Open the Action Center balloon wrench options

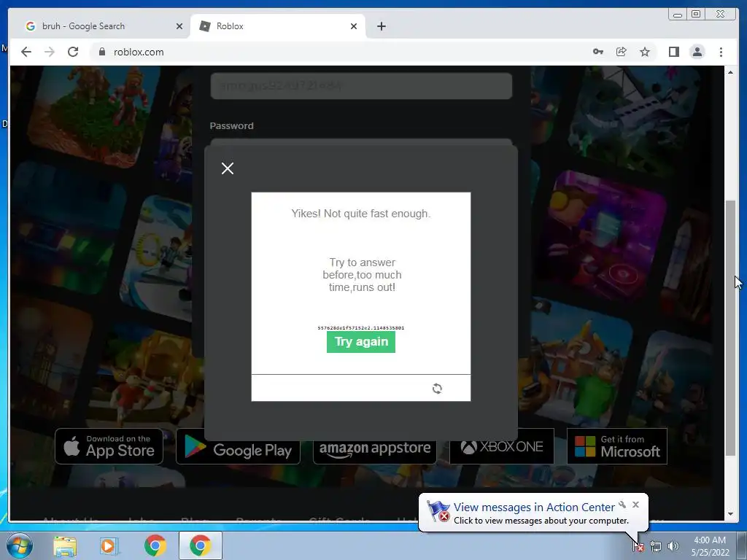point(622,505)
